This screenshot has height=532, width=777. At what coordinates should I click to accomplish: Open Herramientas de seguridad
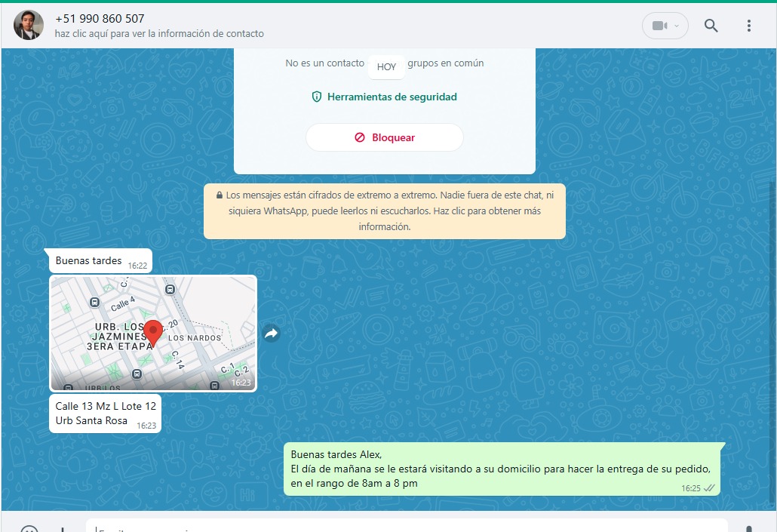pos(384,97)
